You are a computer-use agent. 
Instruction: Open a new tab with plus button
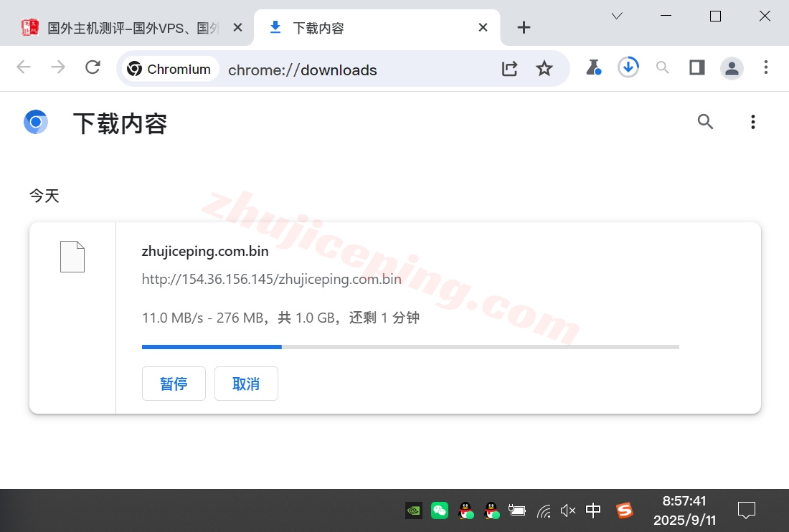tap(524, 28)
